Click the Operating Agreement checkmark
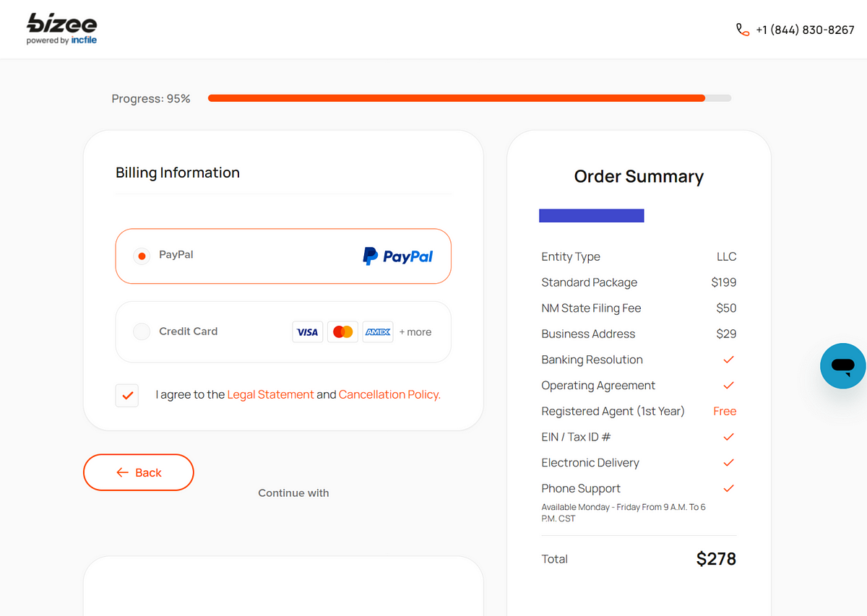 coord(728,386)
